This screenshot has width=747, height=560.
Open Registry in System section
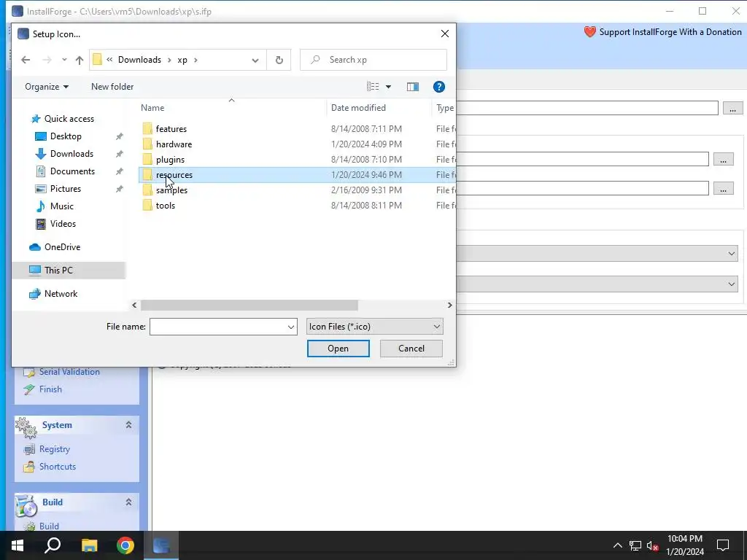pos(54,449)
